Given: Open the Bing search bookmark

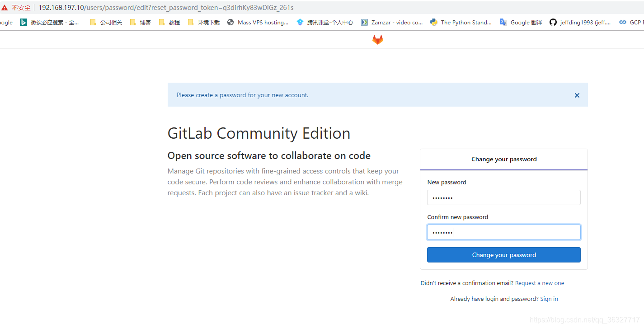Looking at the screenshot, I should pyautogui.click(x=50, y=22).
